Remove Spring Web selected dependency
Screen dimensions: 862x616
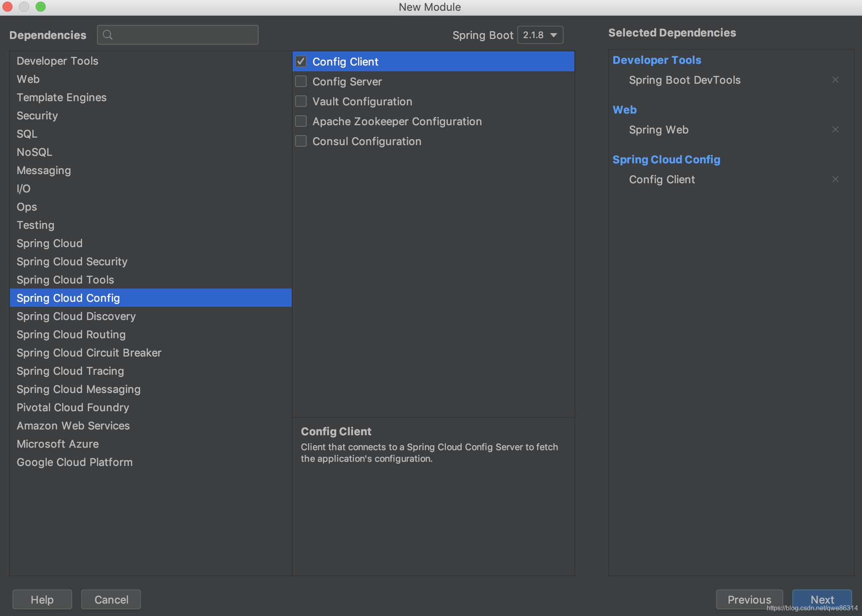point(835,129)
